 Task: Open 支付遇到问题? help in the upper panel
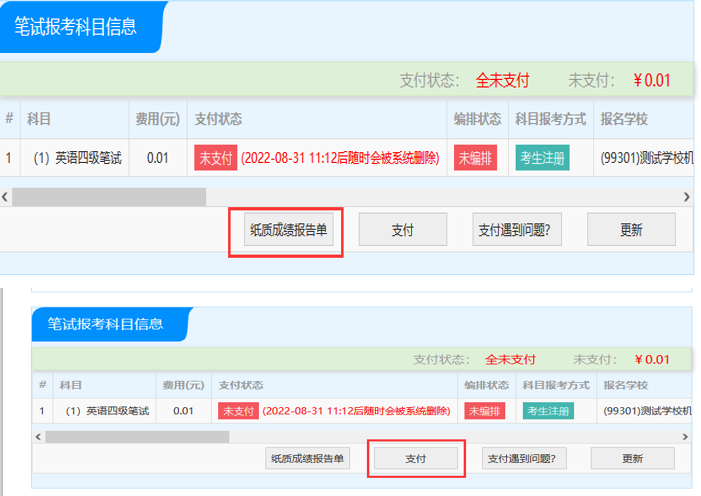[514, 230]
